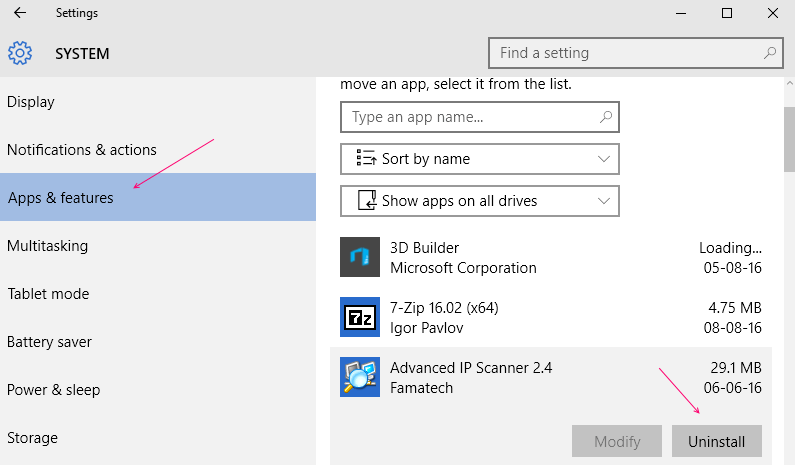
Task: Open Notifications & actions settings
Action: (x=158, y=150)
